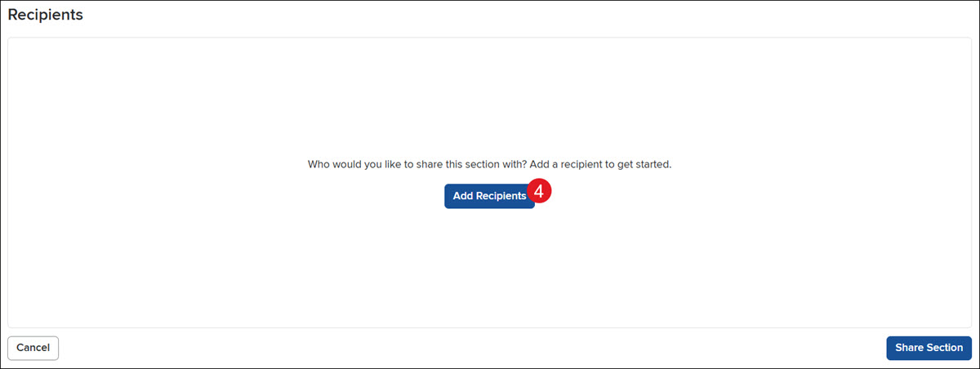This screenshot has width=980, height=369.
Task: Click Cancel to abandon sharing
Action: pyautogui.click(x=33, y=348)
